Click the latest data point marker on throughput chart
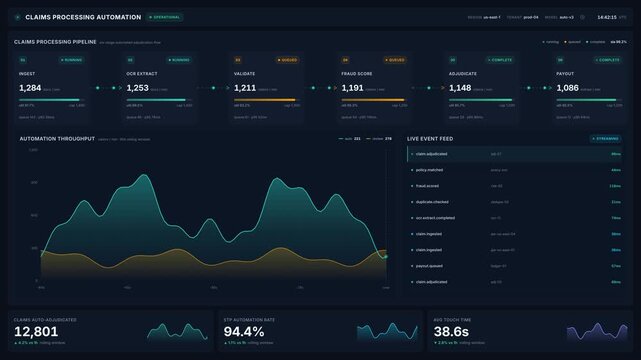This screenshot has height=360, width=641. [385, 257]
